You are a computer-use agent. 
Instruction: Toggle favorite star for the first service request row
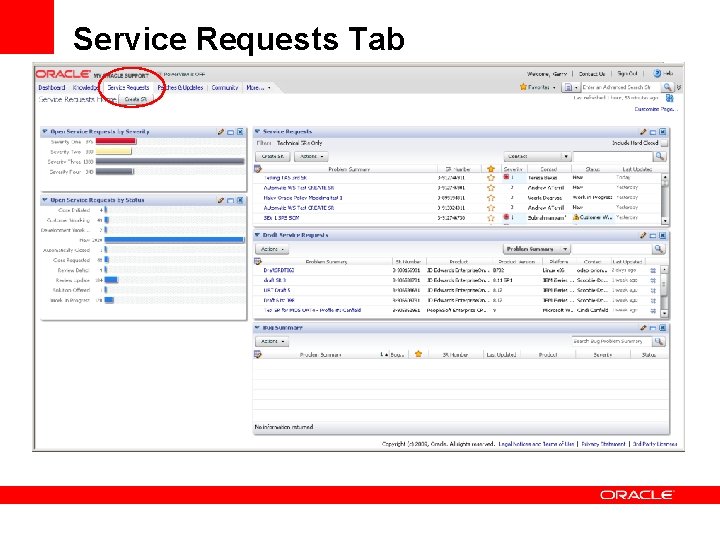(x=491, y=177)
